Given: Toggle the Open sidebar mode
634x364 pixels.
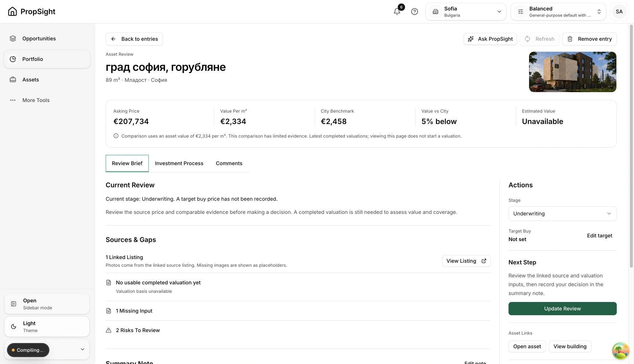Looking at the screenshot, I should tap(47, 304).
